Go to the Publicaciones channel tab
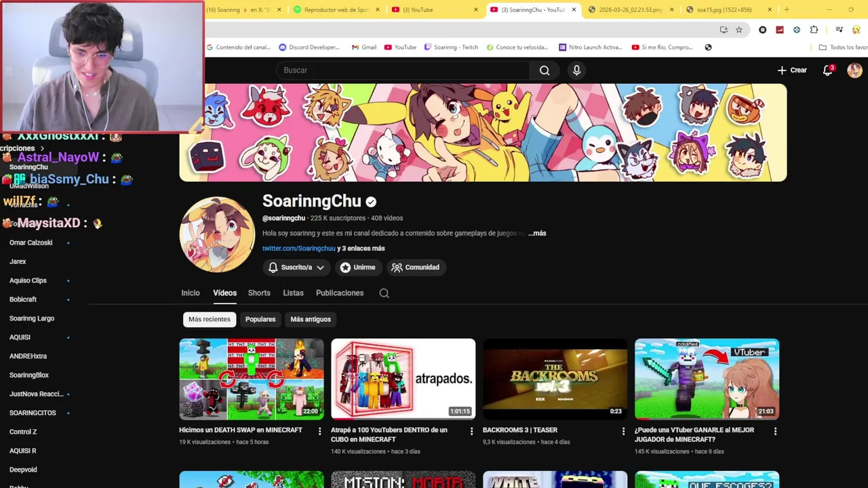The width and height of the screenshot is (868, 488). click(x=340, y=293)
